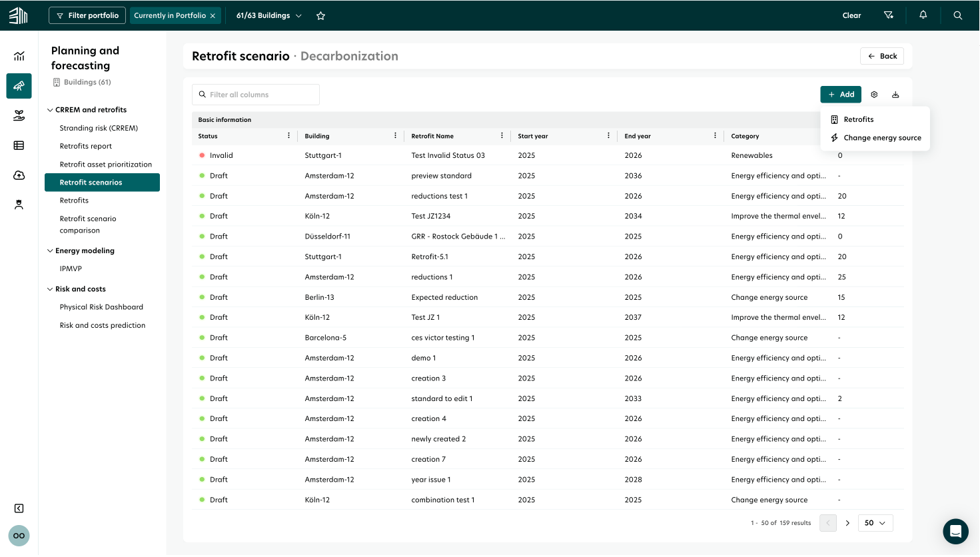Image resolution: width=980 pixels, height=557 pixels.
Task: Open the Retrofits sidebar page
Action: (x=74, y=201)
